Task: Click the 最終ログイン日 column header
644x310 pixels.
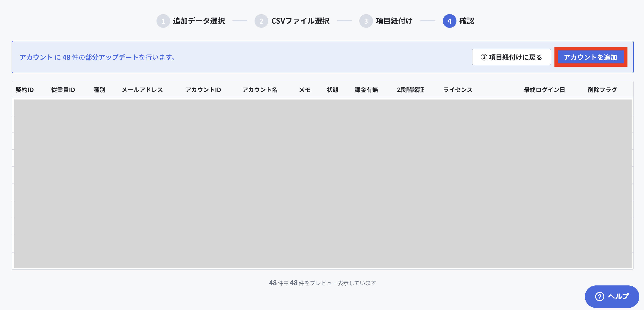Action: coord(545,90)
